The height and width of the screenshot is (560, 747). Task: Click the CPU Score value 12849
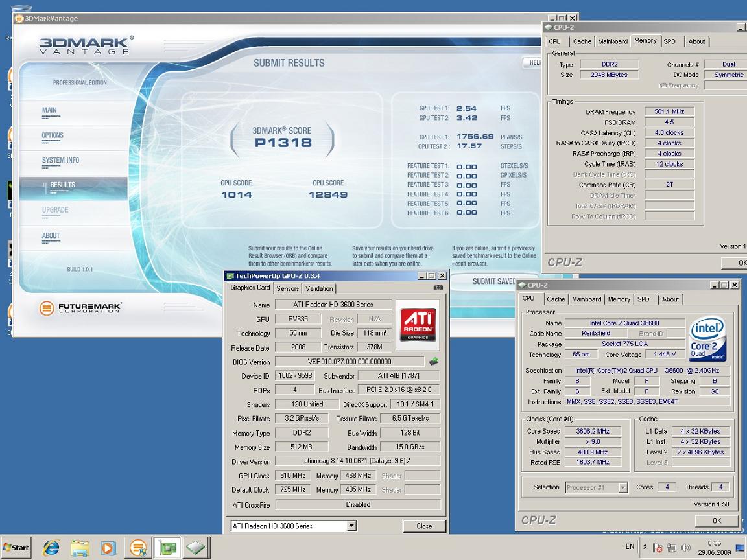[327, 194]
